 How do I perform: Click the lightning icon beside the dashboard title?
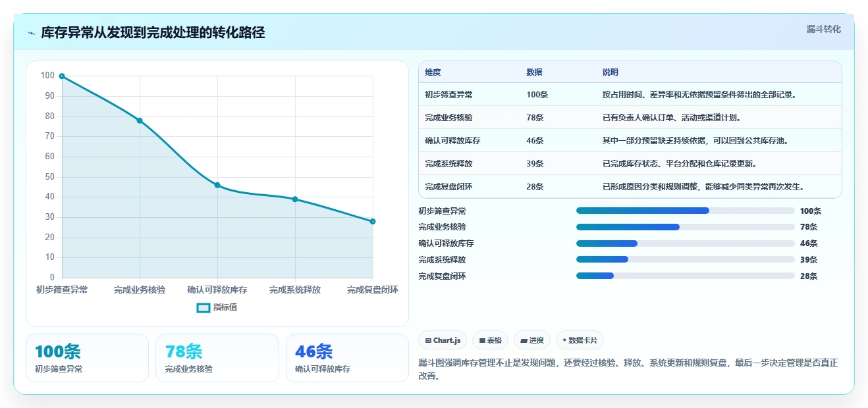[x=31, y=33]
